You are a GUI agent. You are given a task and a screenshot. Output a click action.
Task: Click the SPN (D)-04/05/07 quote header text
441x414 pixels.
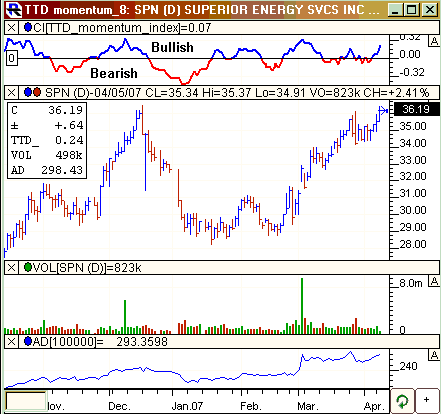(237, 92)
